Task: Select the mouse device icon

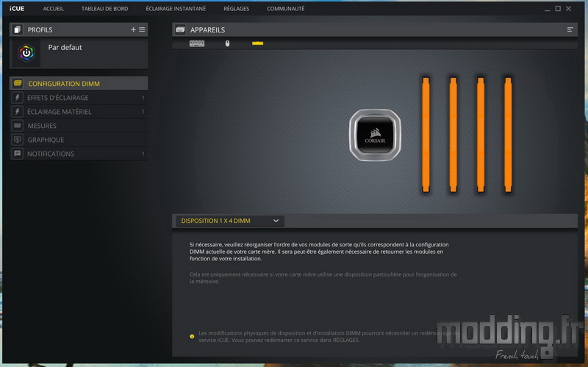Action: point(227,43)
